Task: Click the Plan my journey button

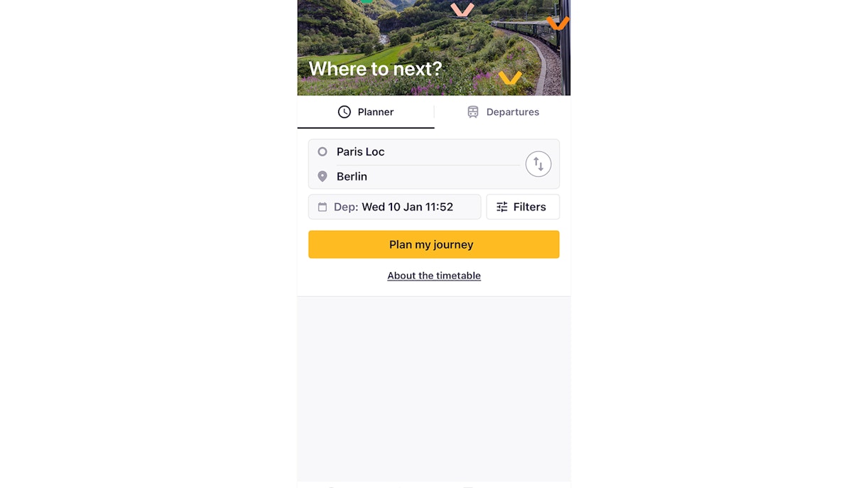Action: 433,244
